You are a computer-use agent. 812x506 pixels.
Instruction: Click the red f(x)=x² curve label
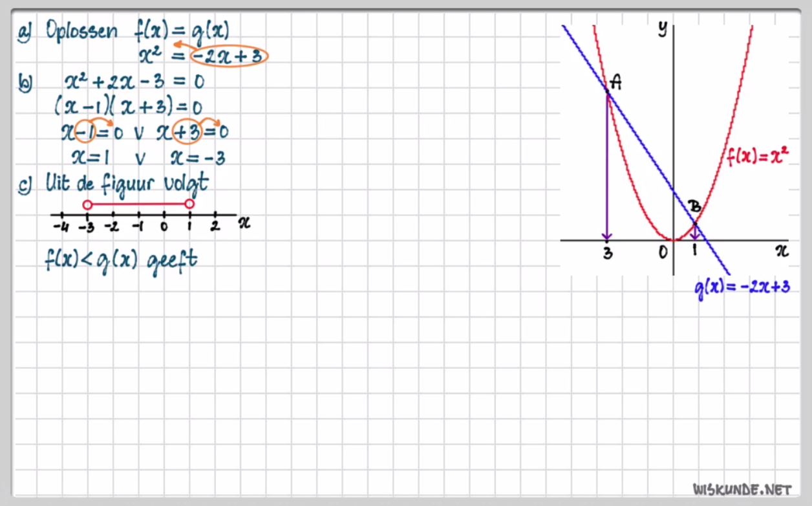756,157
